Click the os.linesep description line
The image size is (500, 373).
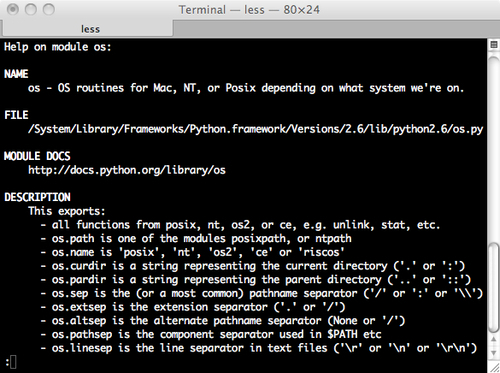259,348
